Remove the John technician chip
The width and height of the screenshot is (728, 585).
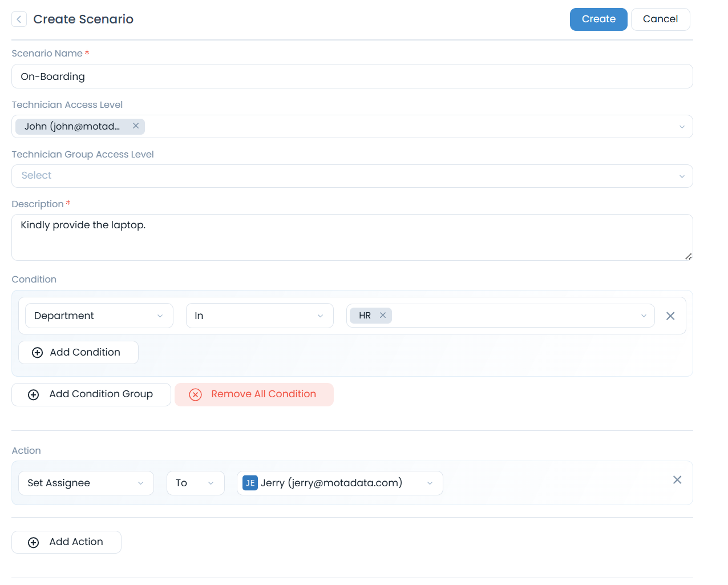click(x=136, y=126)
